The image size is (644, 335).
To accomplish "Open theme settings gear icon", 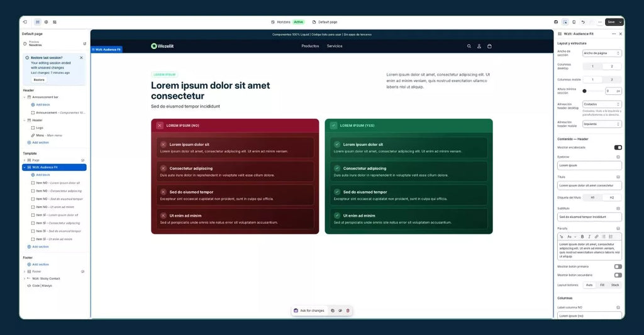I will [x=46, y=22].
